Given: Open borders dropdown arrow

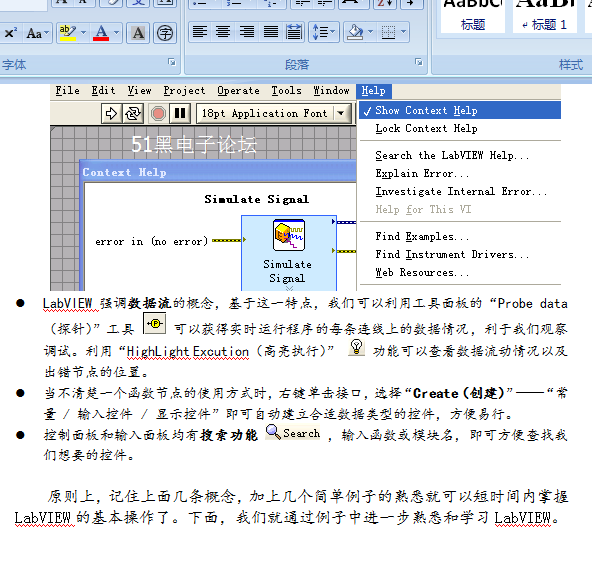Looking at the screenshot, I should (x=404, y=32).
